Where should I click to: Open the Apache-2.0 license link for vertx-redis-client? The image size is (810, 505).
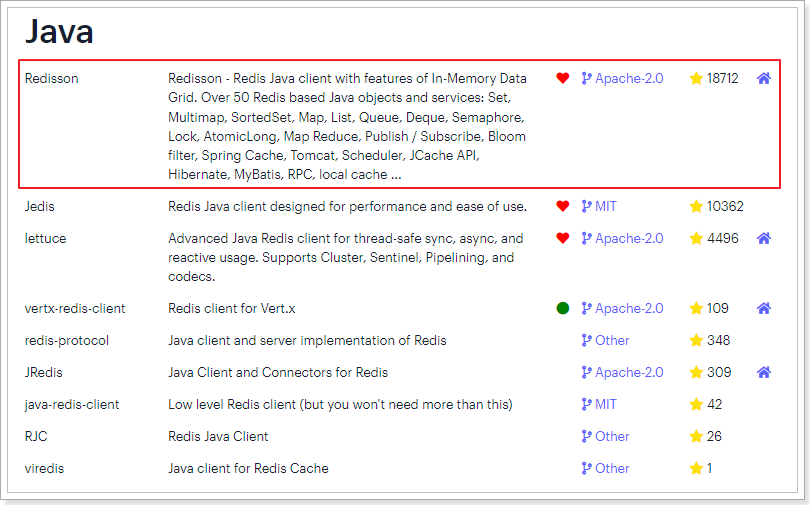click(x=622, y=308)
